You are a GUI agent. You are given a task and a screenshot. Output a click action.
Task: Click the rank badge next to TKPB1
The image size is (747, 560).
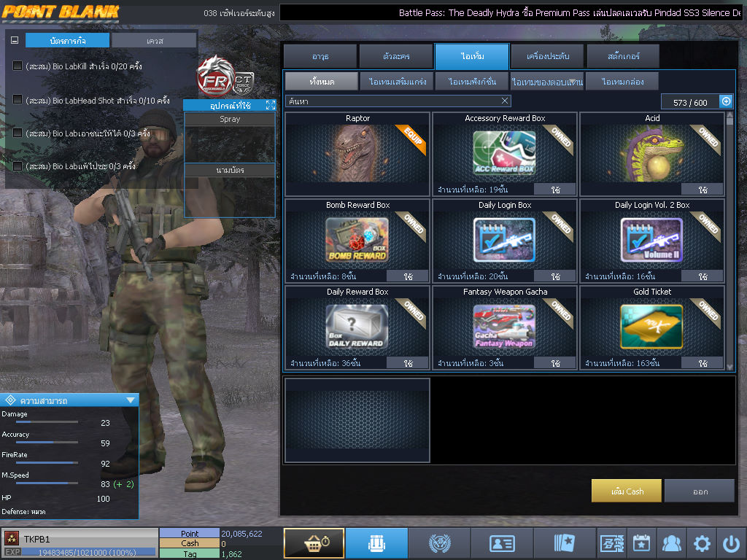coord(12,539)
